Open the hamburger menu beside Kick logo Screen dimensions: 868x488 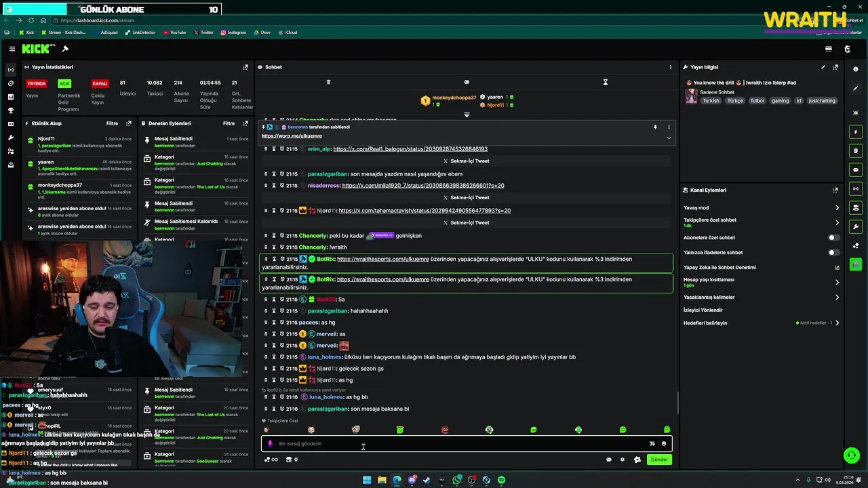click(x=12, y=49)
